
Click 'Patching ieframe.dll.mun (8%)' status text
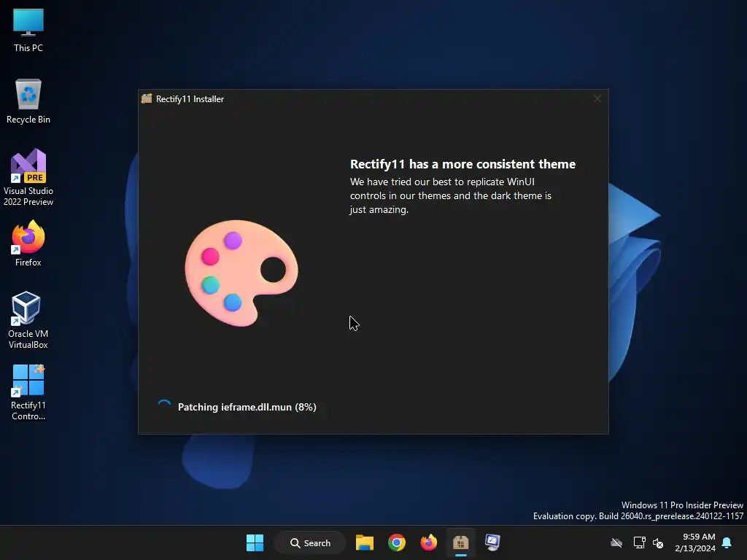click(247, 407)
